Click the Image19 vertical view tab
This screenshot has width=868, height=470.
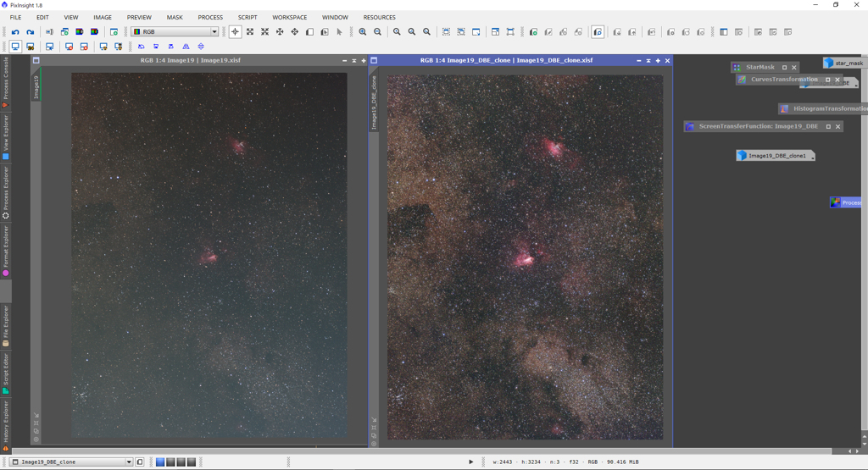36,87
